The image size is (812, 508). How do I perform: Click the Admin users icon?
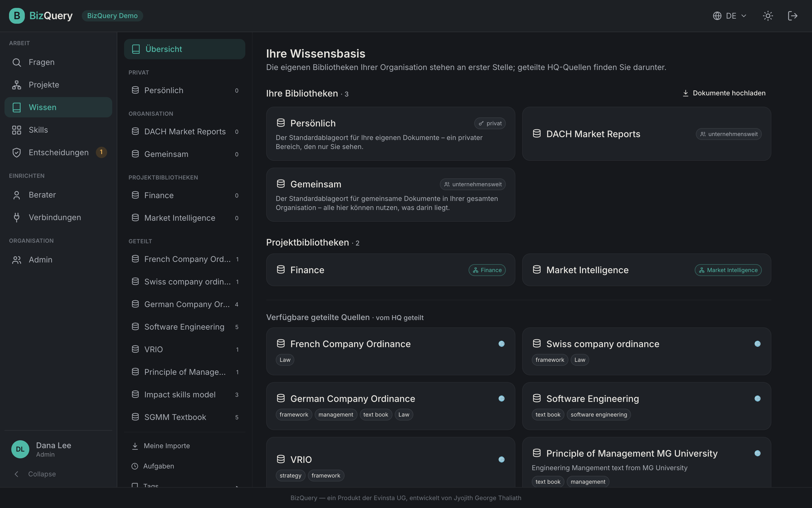point(16,260)
